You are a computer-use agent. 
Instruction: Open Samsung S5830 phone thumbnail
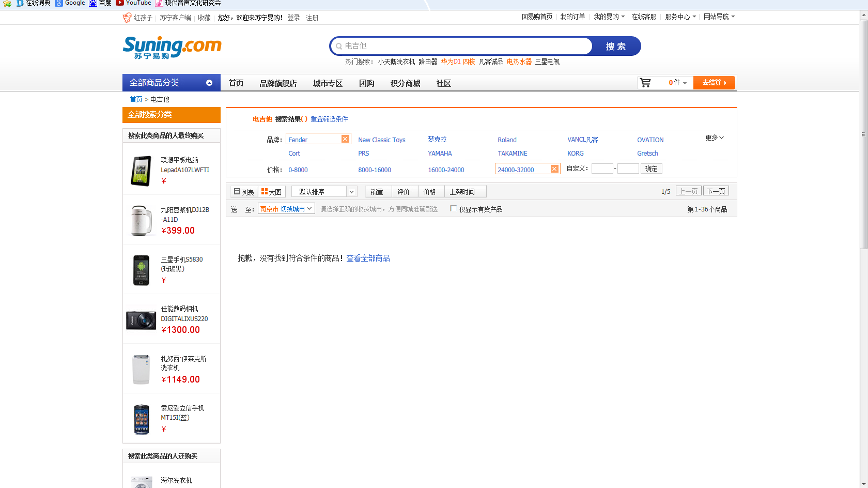point(141,270)
